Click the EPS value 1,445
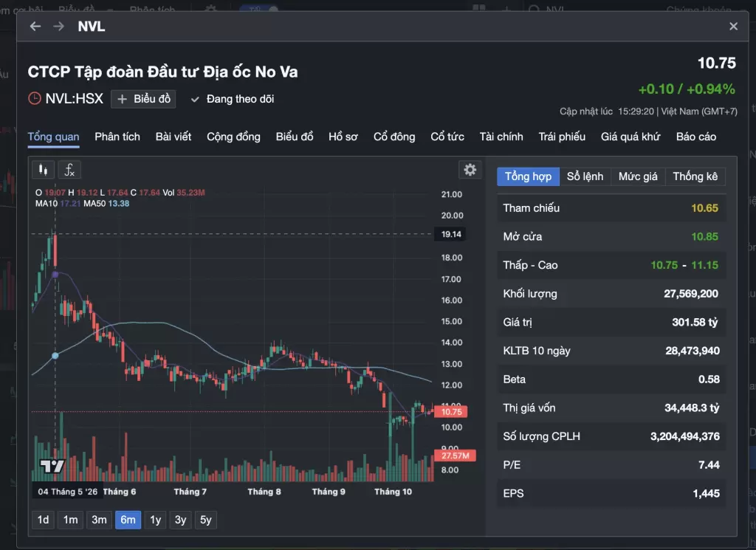This screenshot has height=550, width=756. tap(707, 493)
